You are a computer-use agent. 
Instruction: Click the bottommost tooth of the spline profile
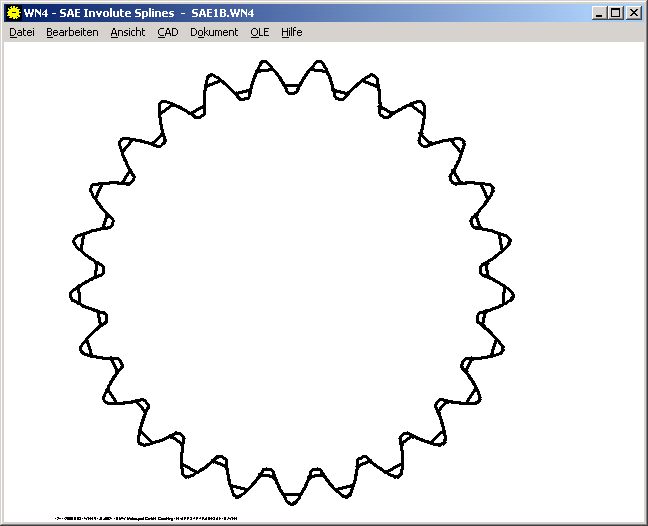[x=293, y=501]
